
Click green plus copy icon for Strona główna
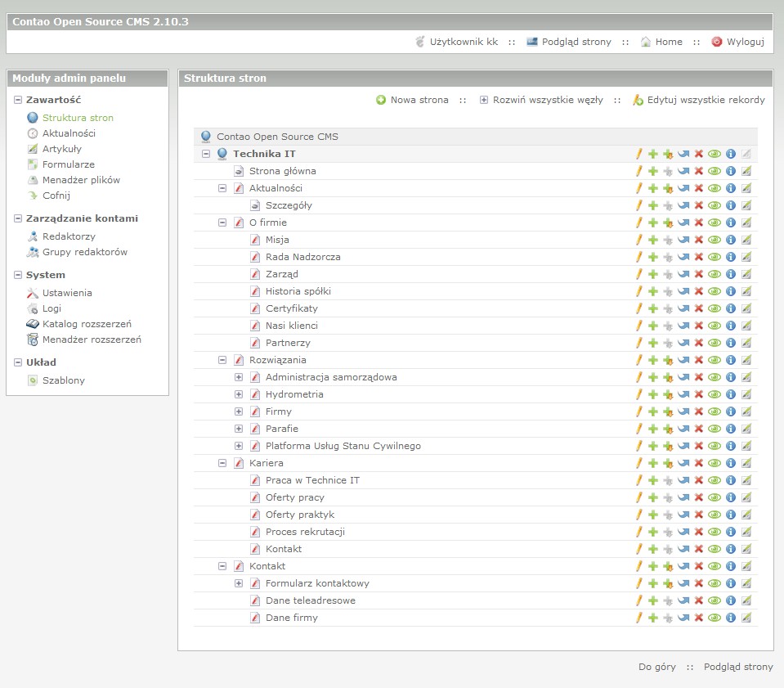[x=653, y=171]
